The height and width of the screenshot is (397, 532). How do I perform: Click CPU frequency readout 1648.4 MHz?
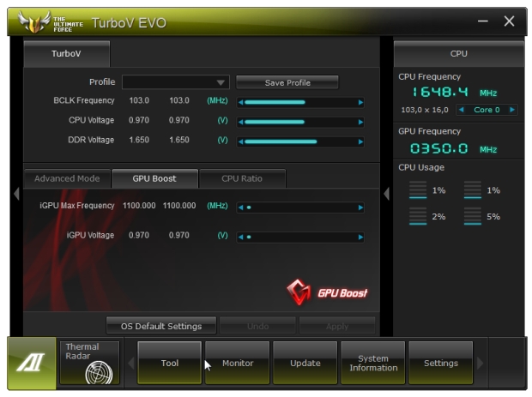click(454, 93)
